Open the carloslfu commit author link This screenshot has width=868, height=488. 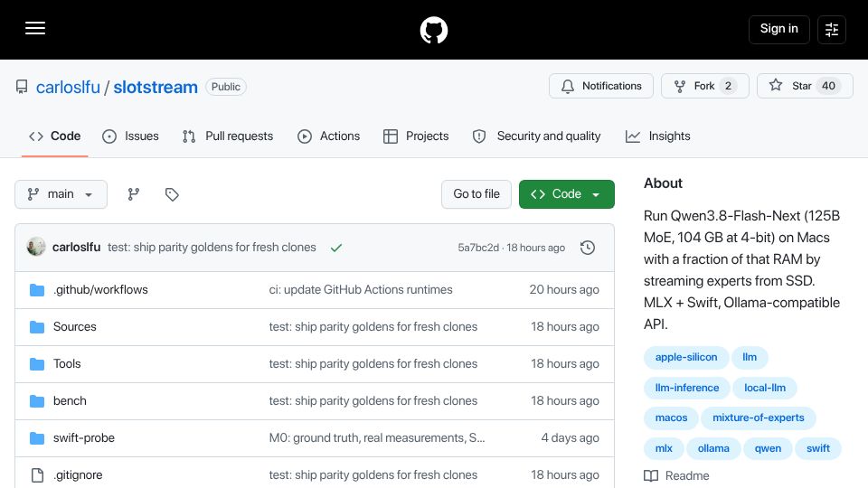(x=76, y=248)
